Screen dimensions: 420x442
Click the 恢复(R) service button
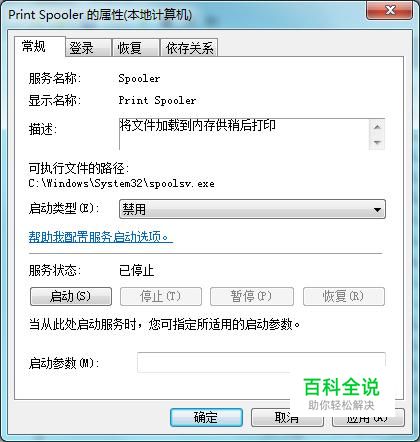pos(344,296)
